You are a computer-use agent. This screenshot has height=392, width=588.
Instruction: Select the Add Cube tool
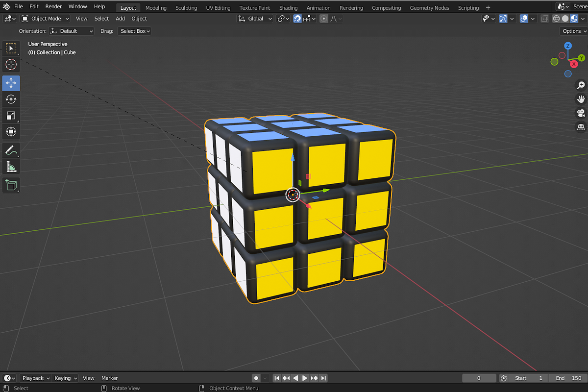coord(11,185)
